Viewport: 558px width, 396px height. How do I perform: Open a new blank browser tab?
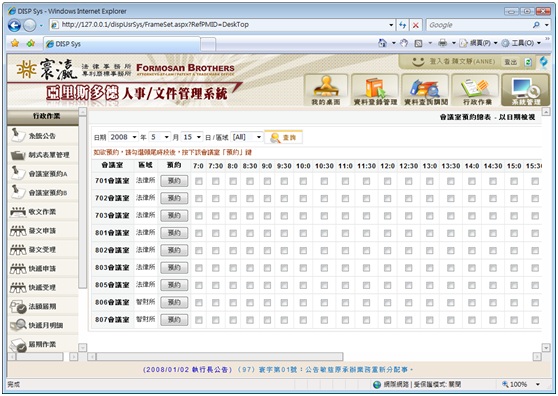208,44
